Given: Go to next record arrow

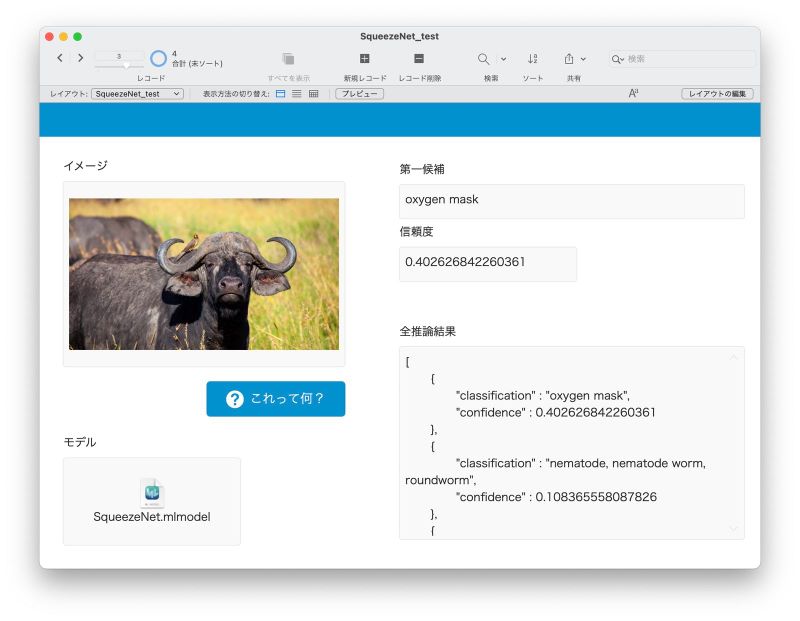Looking at the screenshot, I should (x=80, y=58).
